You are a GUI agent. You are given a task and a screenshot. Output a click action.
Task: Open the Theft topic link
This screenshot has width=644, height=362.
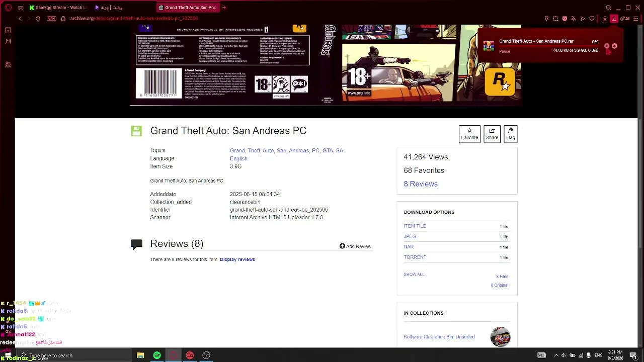254,150
